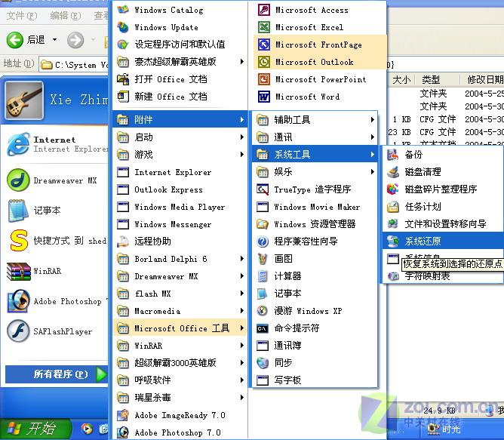Launch 系统还原 system restore

coord(443,241)
